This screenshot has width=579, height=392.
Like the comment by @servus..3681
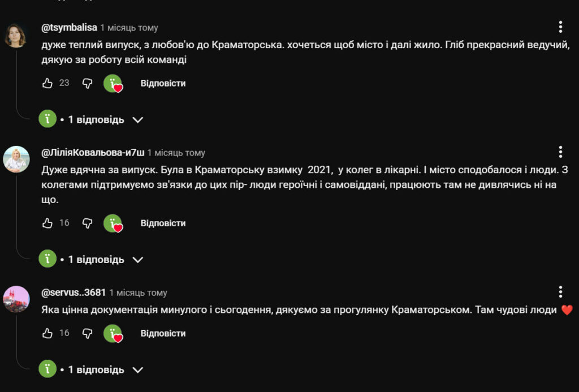(47, 333)
